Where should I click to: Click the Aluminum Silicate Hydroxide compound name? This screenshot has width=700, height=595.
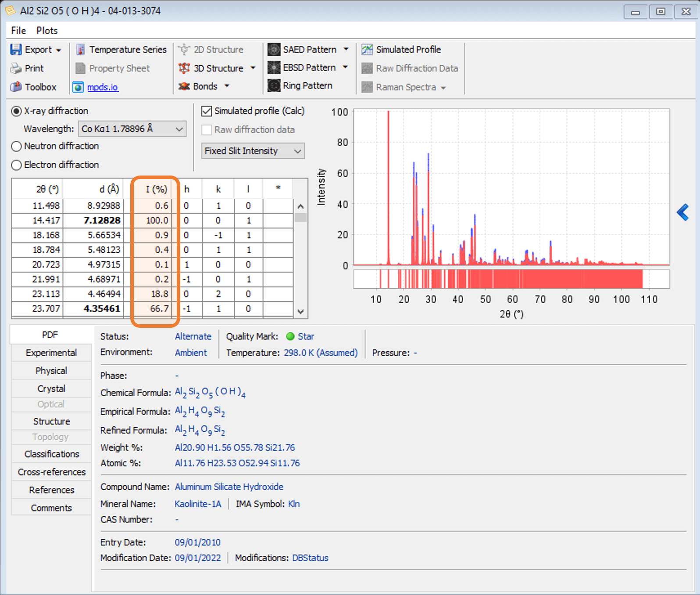(229, 487)
